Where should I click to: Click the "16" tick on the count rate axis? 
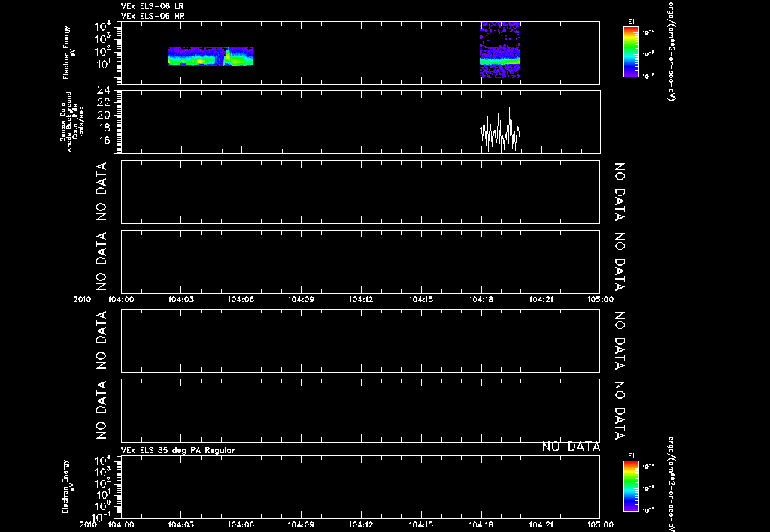click(104, 141)
